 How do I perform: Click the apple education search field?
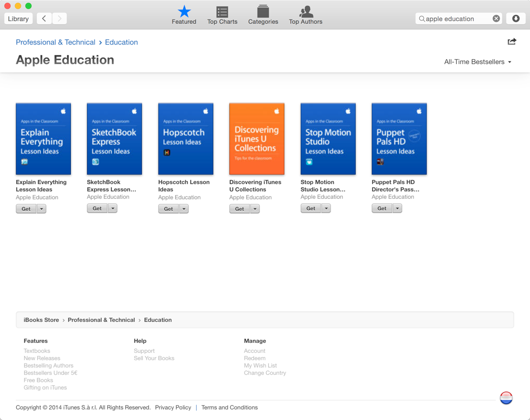point(457,18)
